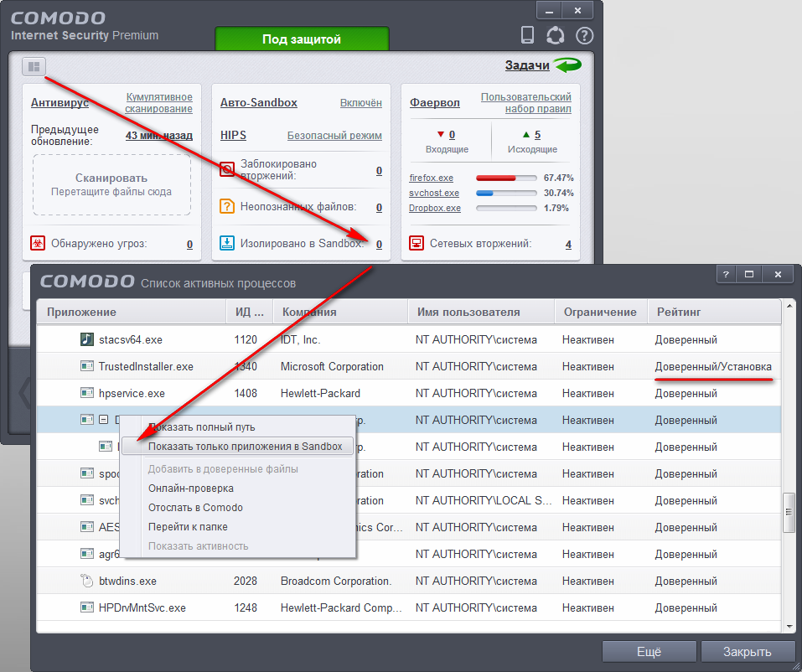
Task: Click the update refresh icon in header
Action: pos(555,35)
